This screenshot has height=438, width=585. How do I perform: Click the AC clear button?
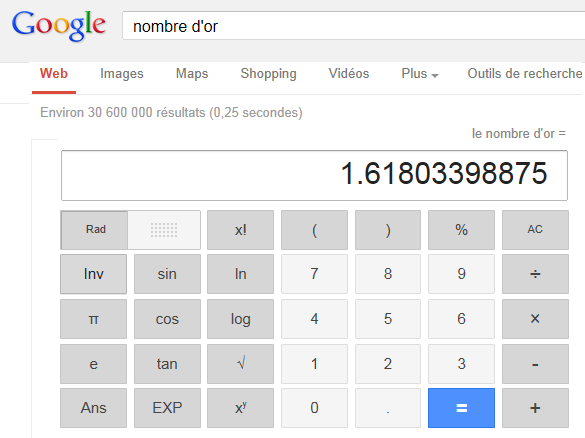pyautogui.click(x=535, y=230)
